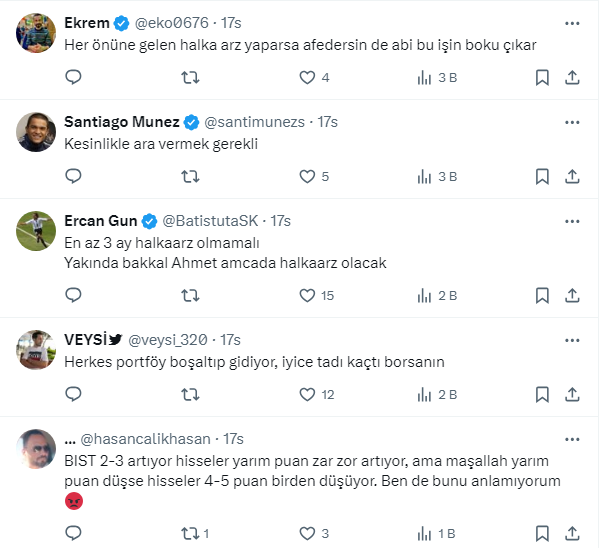Open more options for Ekrem's tweet
This screenshot has height=548, width=615.
[572, 21]
